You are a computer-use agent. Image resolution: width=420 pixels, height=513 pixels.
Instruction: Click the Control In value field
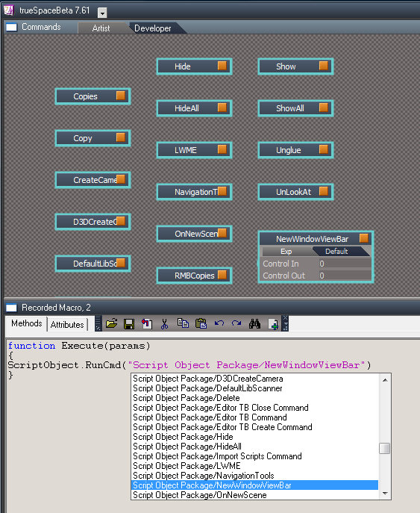tap(345, 264)
